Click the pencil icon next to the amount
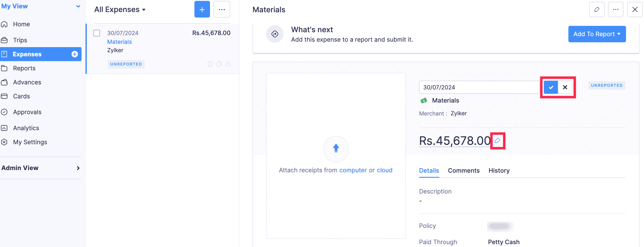Image resolution: width=644 pixels, height=247 pixels. (x=497, y=141)
